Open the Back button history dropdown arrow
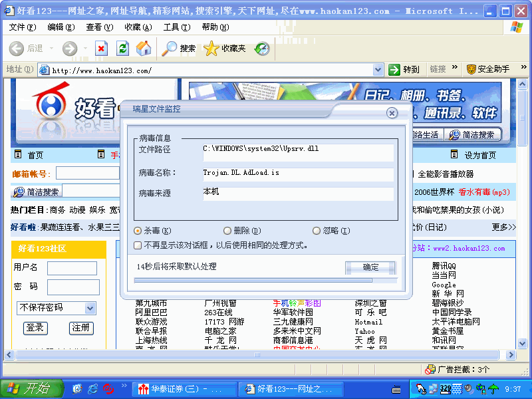The width and height of the screenshot is (532, 399). [52, 49]
